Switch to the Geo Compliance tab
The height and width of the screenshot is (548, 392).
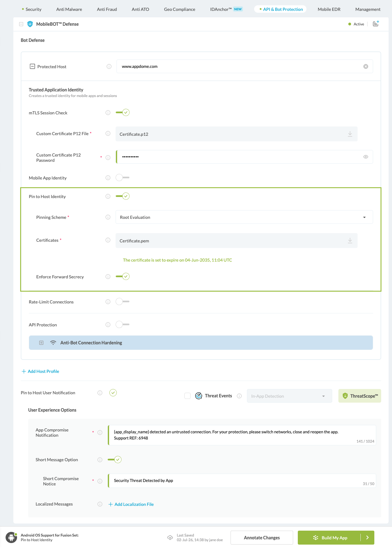180,9
